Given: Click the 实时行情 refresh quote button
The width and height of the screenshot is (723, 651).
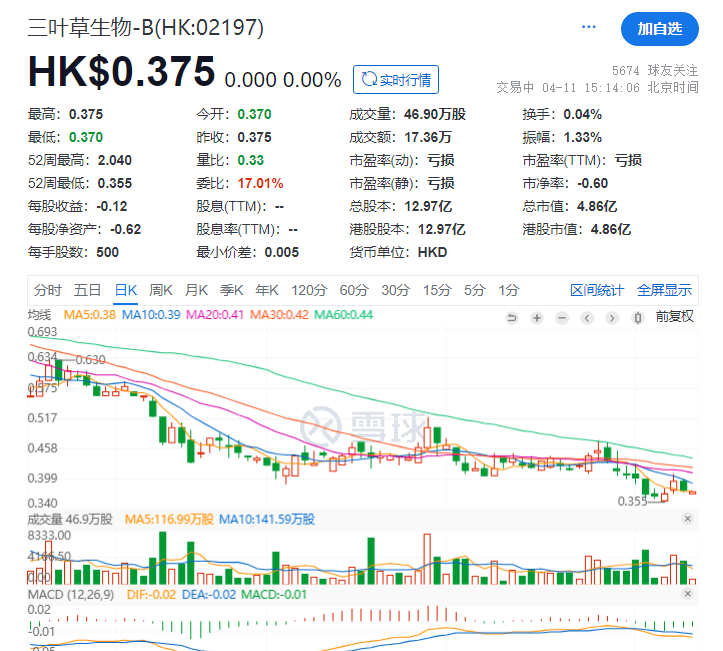Looking at the screenshot, I should pos(396,80).
